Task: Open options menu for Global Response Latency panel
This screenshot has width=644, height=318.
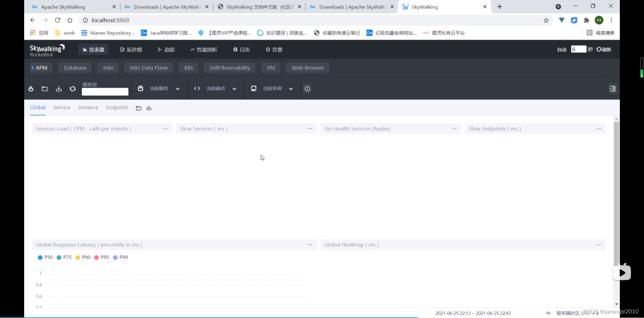Action: [310, 245]
